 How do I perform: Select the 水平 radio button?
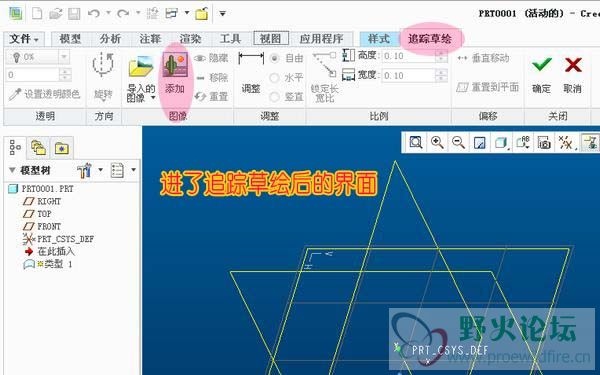tap(274, 78)
